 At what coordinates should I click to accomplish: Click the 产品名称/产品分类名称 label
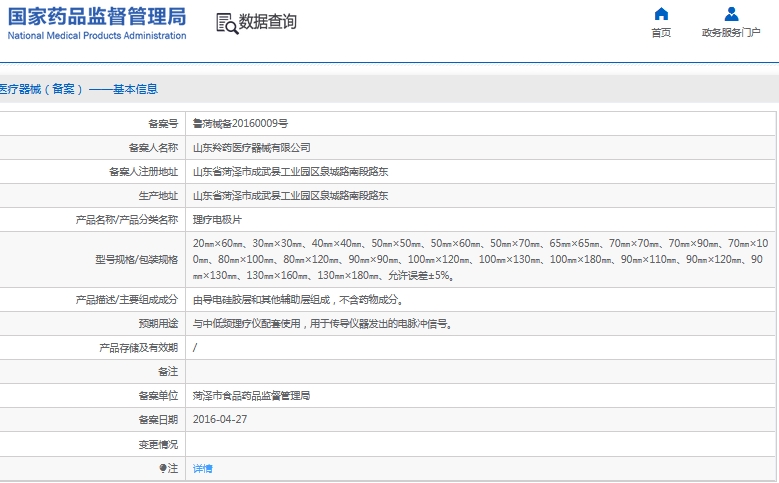127,220
